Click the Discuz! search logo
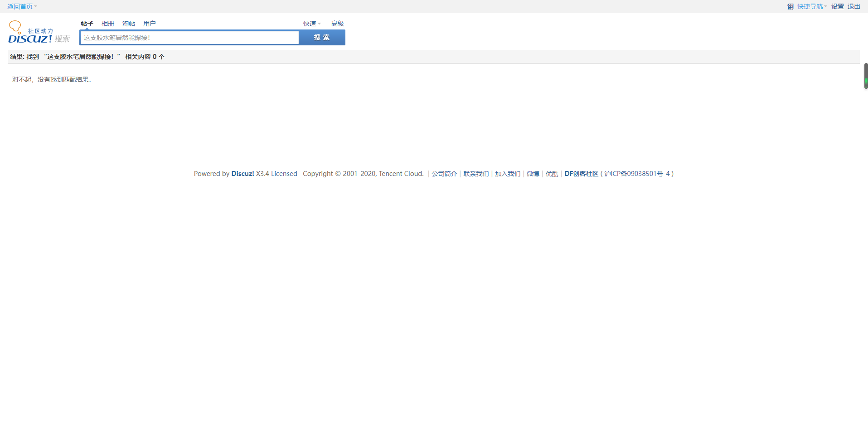Screen dimensions: 868x425 [39, 32]
